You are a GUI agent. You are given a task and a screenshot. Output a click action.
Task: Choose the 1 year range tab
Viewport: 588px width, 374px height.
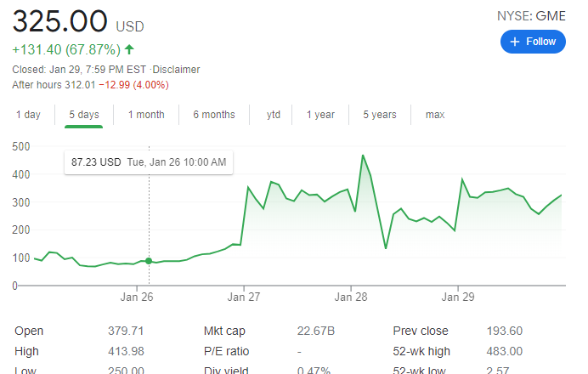coord(320,115)
